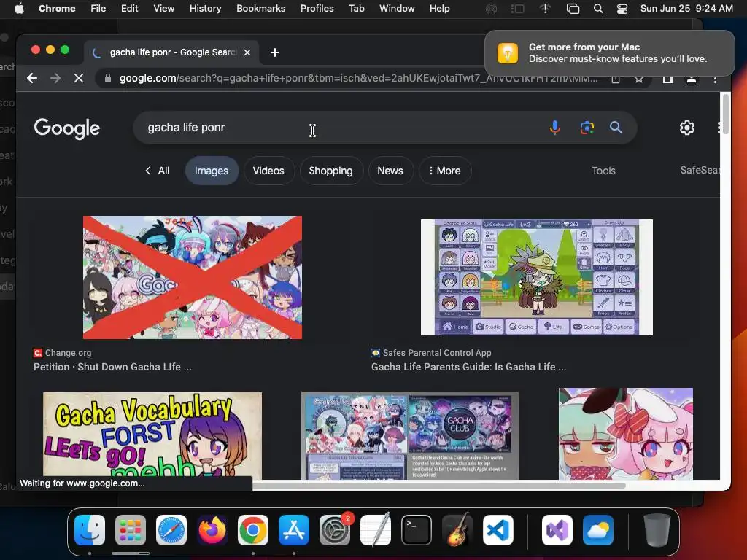
Task: Click the Google logo
Action: tap(66, 128)
